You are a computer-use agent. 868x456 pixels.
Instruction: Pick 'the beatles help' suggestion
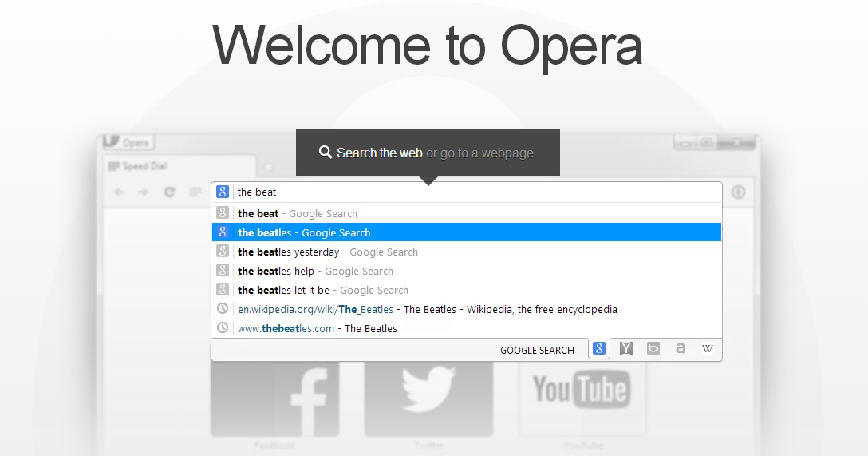(x=467, y=271)
